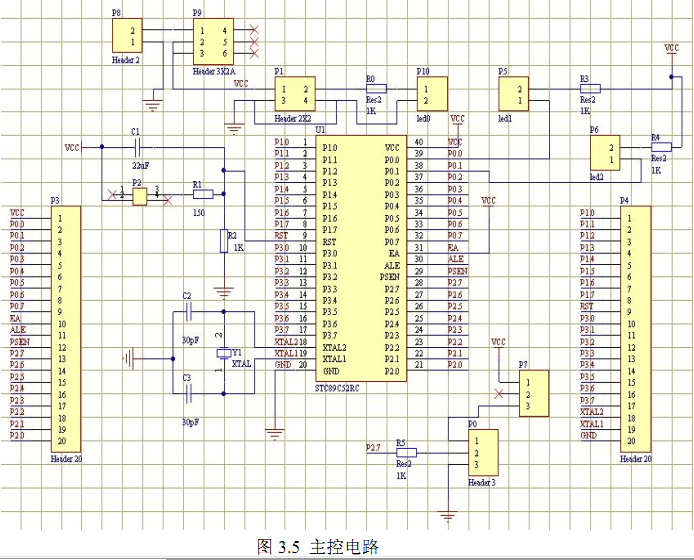Click the no-connect cross at P7 pin 2
The image size is (694, 560).
click(x=499, y=394)
